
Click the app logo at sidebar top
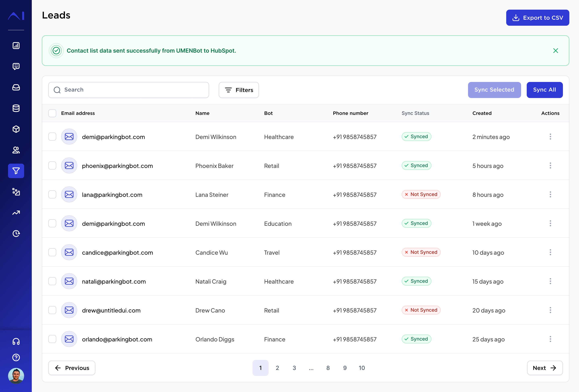coord(16,16)
